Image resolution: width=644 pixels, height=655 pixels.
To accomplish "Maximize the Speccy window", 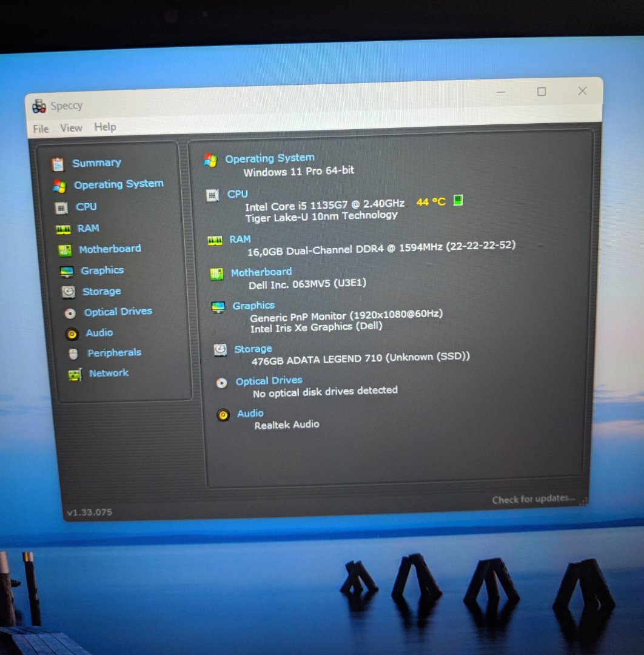I will click(x=542, y=92).
